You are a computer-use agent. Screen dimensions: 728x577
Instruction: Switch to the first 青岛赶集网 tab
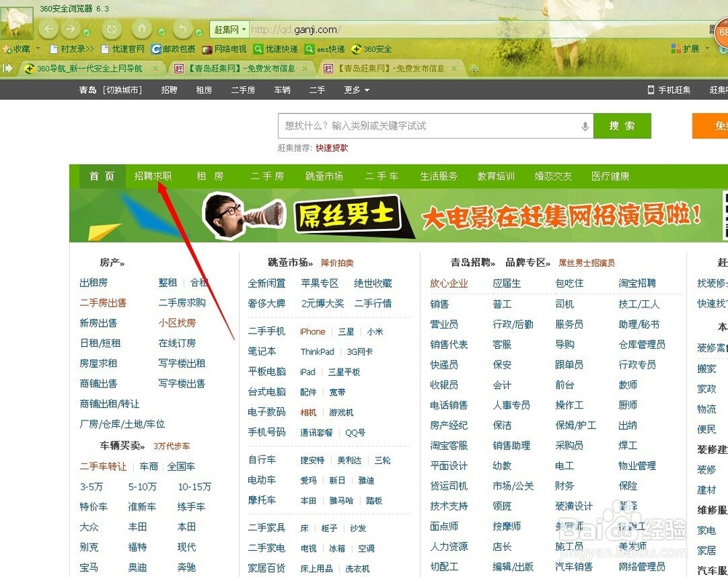(x=240, y=68)
